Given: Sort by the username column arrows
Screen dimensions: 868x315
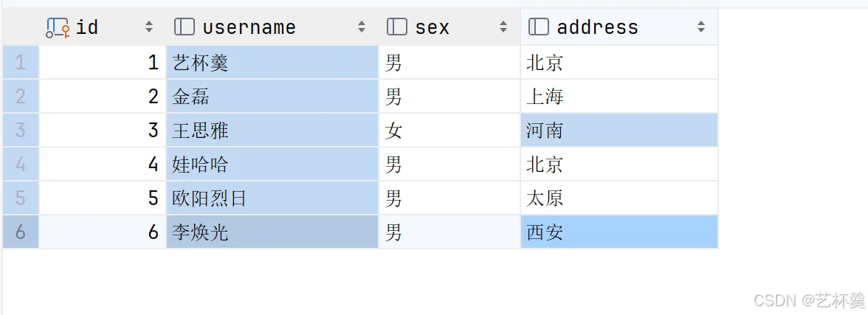Looking at the screenshot, I should (362, 27).
